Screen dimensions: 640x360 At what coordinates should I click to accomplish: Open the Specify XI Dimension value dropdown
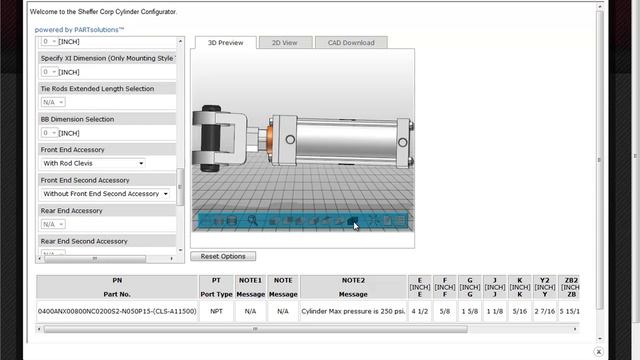tap(49, 72)
